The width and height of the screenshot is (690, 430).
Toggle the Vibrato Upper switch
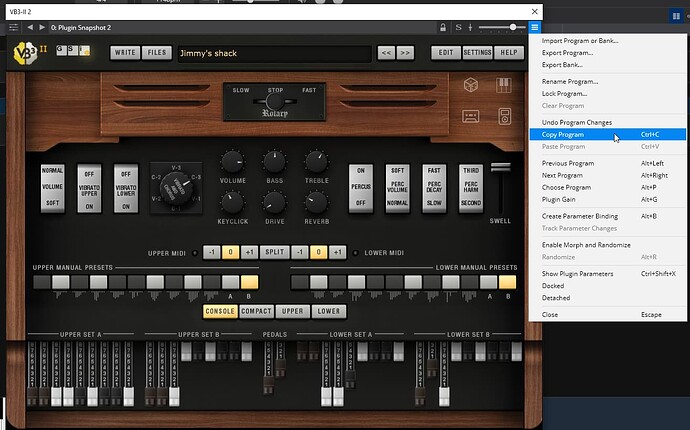[89, 188]
